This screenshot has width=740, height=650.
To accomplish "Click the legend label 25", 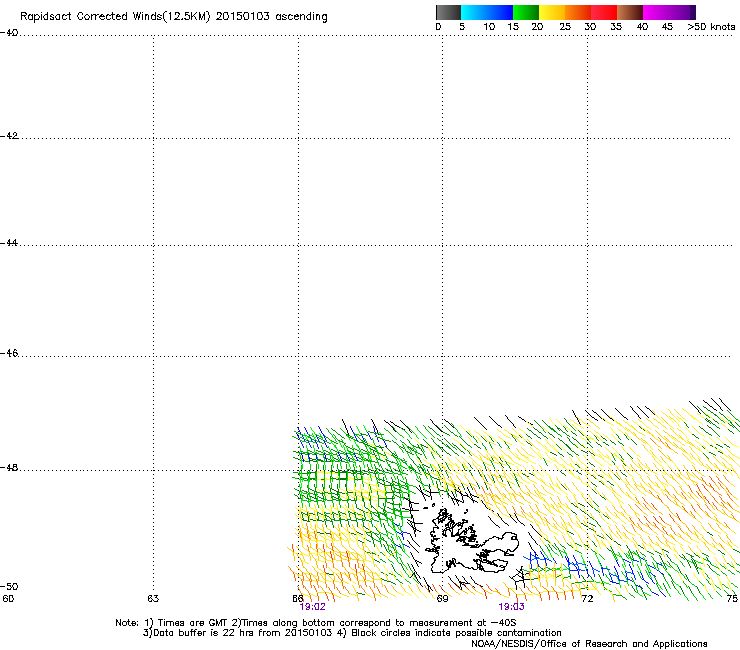I will point(565,27).
